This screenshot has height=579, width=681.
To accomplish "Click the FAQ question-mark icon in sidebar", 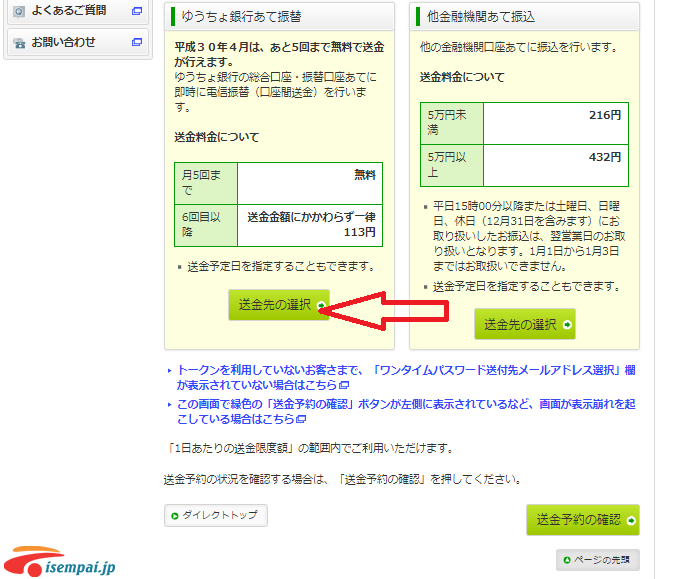I will pyautogui.click(x=19, y=11).
